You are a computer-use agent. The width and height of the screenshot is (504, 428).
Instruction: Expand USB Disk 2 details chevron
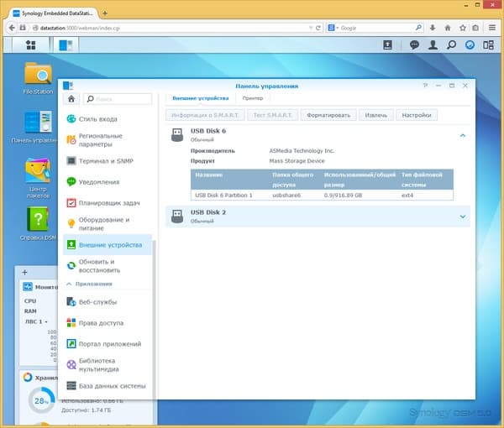pos(463,217)
